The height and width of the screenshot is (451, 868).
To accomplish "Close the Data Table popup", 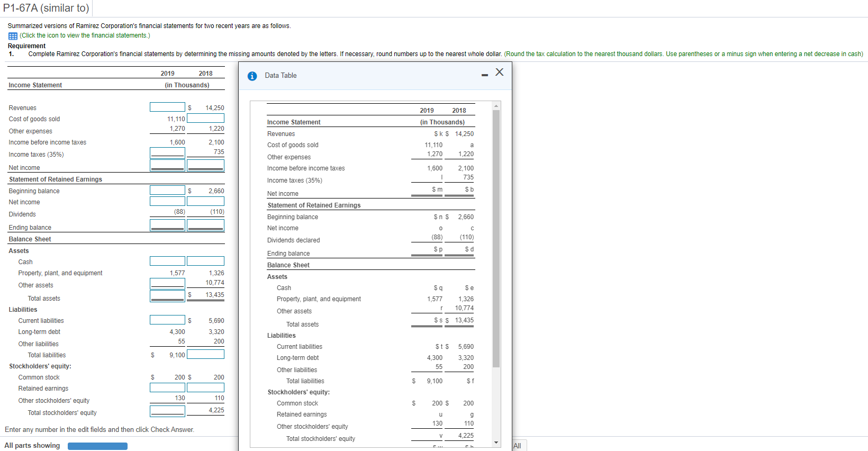I will (500, 72).
